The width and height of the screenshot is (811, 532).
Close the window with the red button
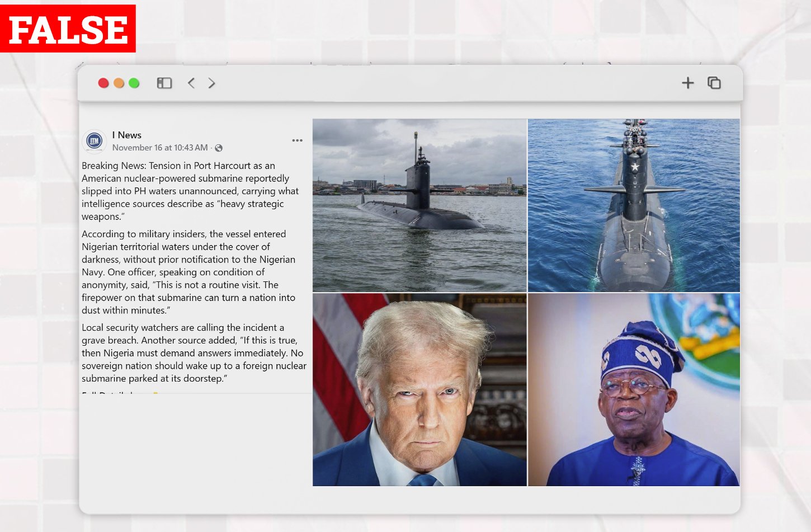point(103,83)
